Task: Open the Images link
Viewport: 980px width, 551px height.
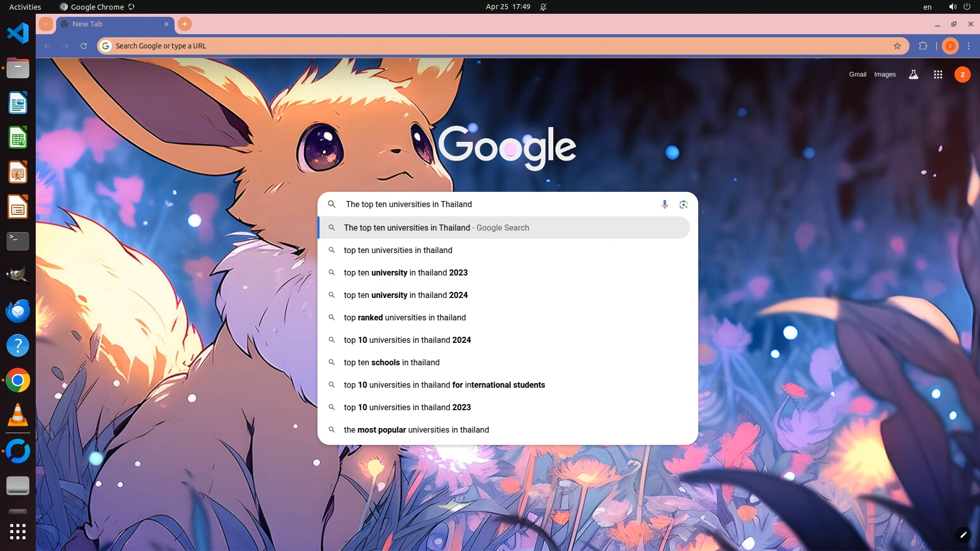Action: click(885, 74)
